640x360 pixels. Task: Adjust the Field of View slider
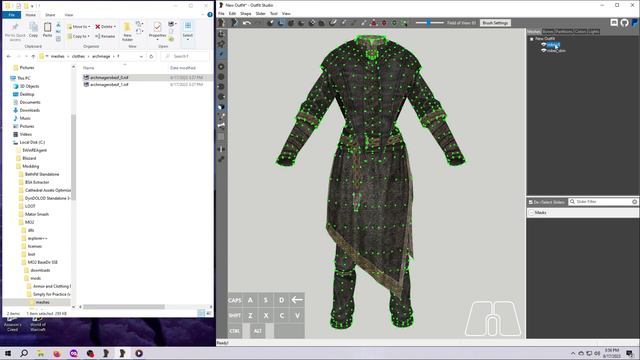429,23
